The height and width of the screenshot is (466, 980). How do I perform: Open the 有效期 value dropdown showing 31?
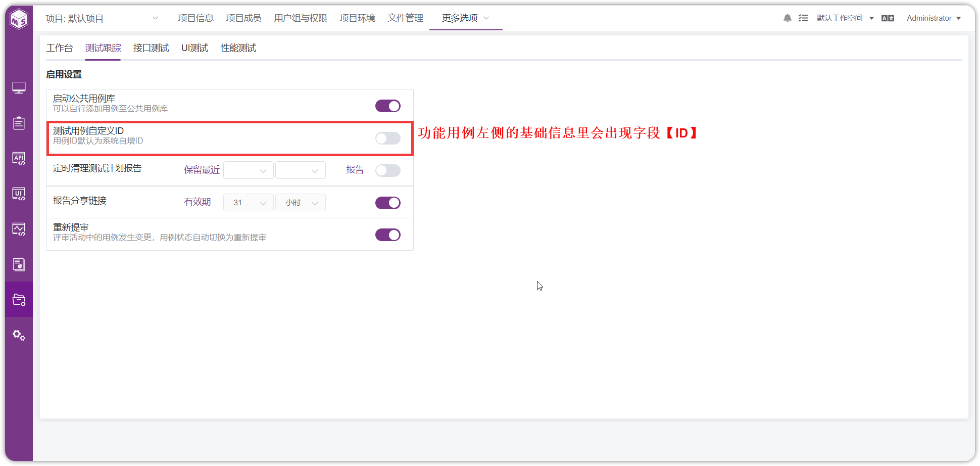point(249,203)
